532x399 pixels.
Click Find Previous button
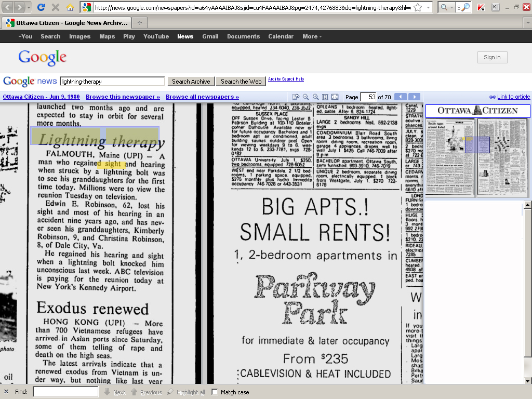(x=146, y=392)
